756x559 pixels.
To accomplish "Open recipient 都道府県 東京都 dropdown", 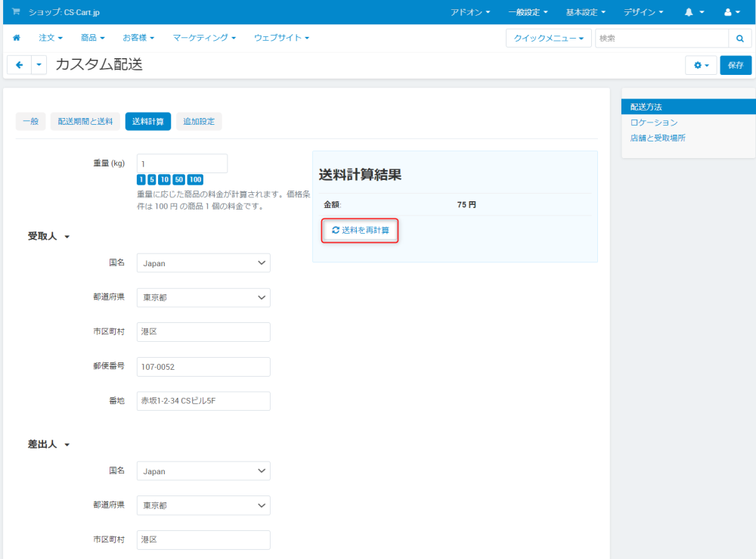I will coord(203,297).
